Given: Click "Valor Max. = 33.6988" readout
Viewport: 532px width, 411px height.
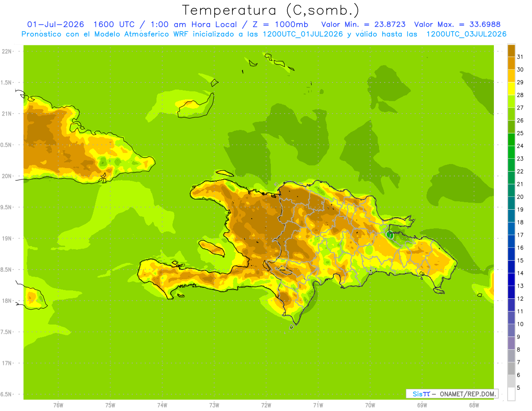Looking at the screenshot, I should click(457, 24).
